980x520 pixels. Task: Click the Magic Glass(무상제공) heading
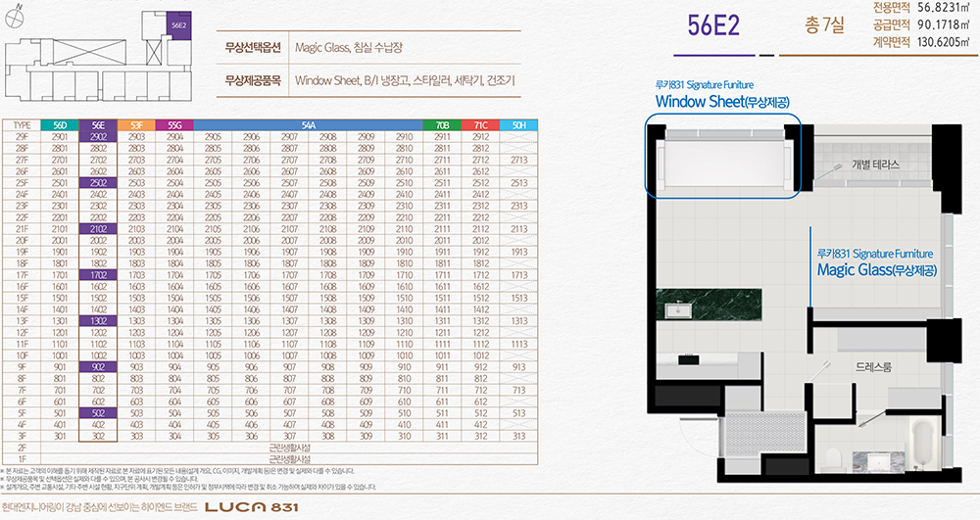877,269
